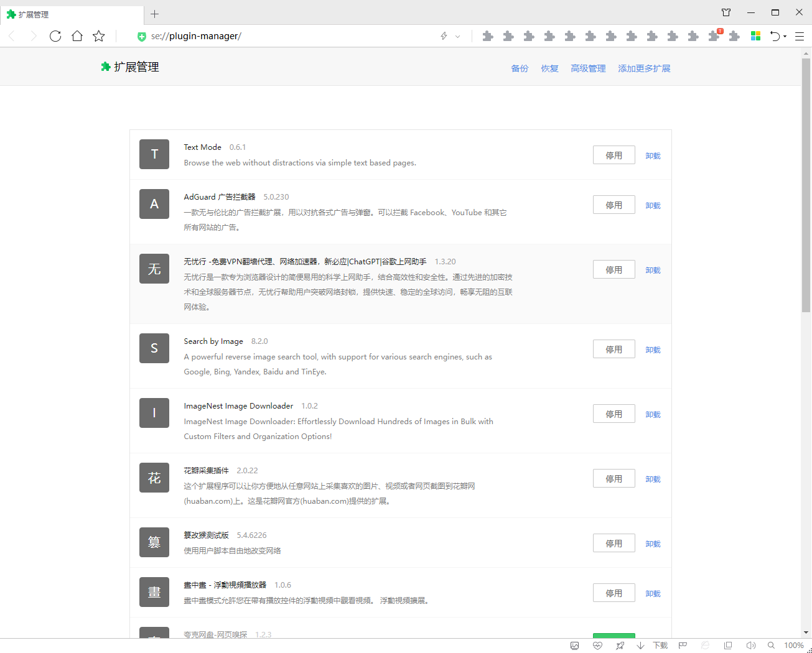Open the colorful app grid icon
Screen dimensions: 812x653
(x=755, y=36)
